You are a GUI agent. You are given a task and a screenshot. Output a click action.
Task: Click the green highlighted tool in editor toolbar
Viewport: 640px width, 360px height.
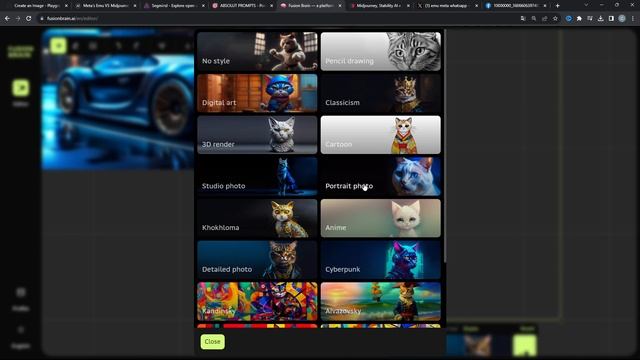point(58,46)
